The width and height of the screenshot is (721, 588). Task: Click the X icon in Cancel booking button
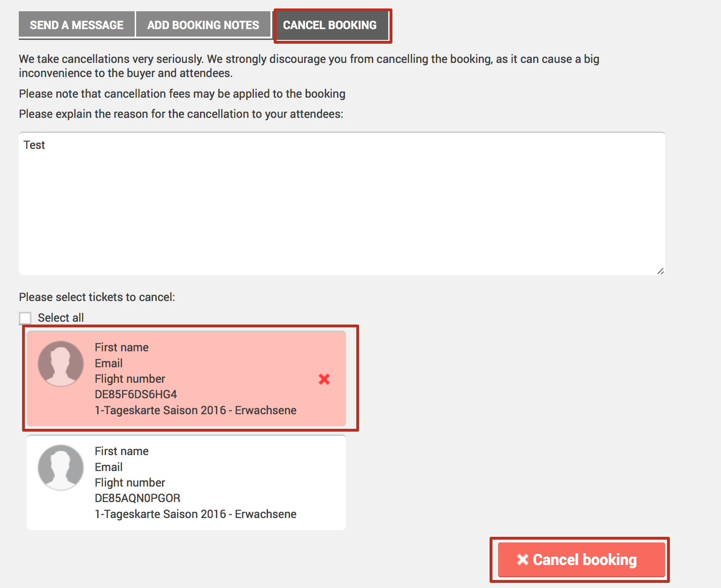coord(522,559)
